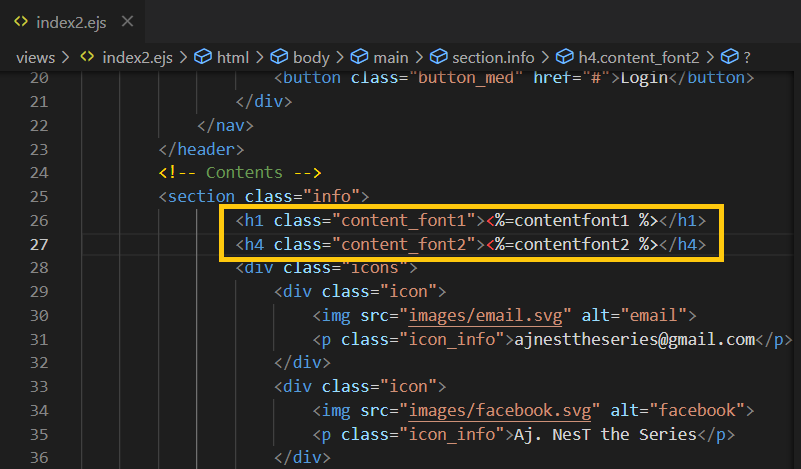Place cursor on Login button text
The image size is (801, 469).
(x=644, y=78)
